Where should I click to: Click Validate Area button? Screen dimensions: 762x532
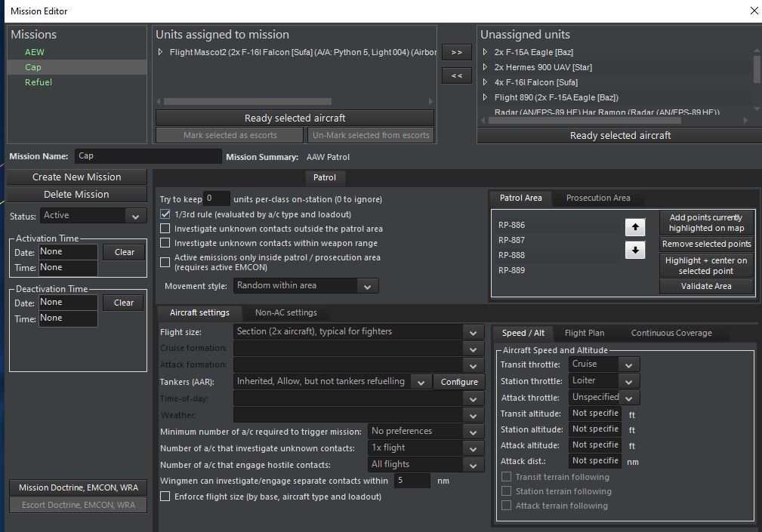click(x=706, y=286)
